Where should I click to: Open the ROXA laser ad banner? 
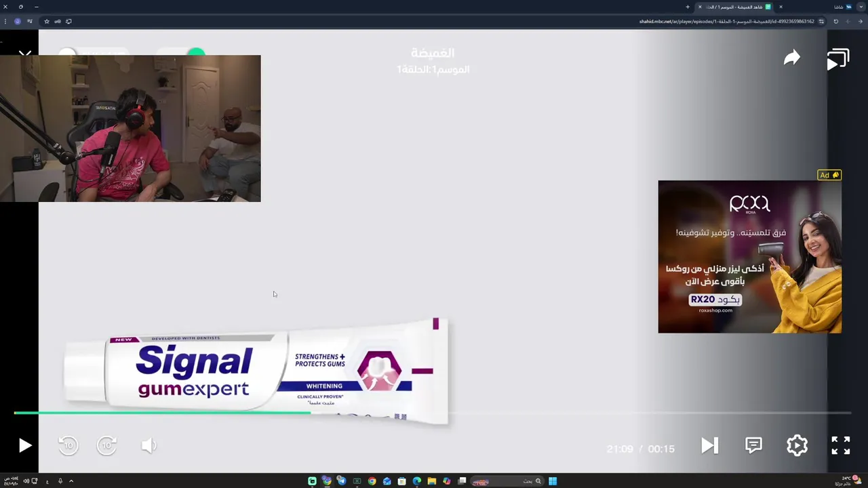[749, 256]
